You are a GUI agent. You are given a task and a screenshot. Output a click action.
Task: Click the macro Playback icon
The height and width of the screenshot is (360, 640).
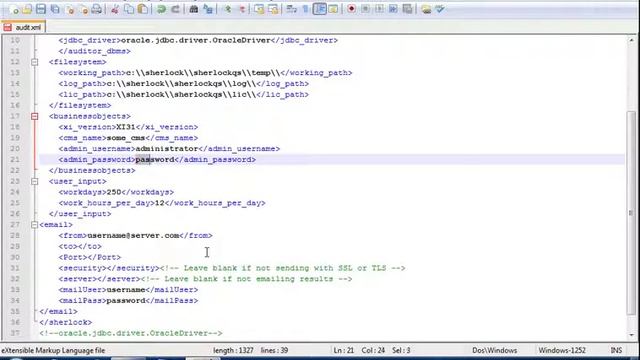click(379, 9)
